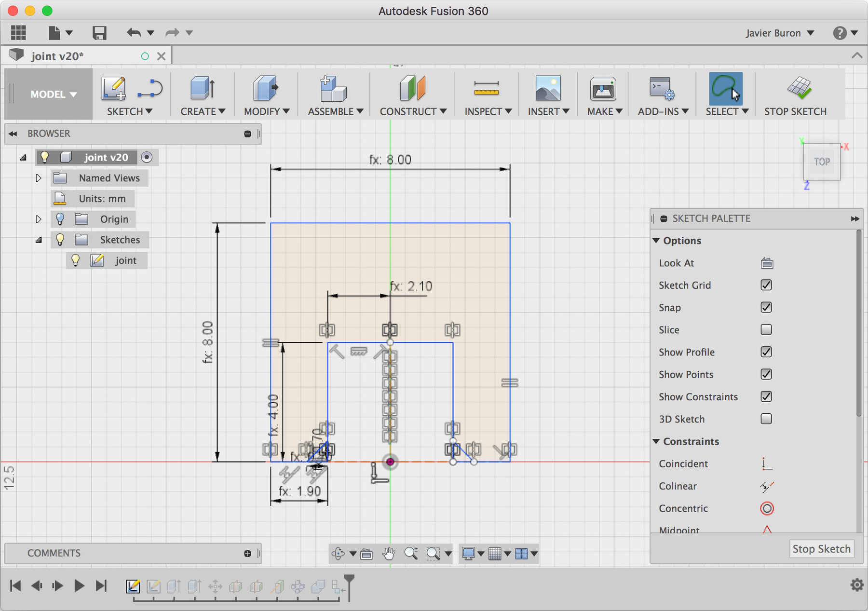Image resolution: width=868 pixels, height=611 pixels.
Task: Click the Stop Sketch toolbar icon
Action: [x=800, y=88]
